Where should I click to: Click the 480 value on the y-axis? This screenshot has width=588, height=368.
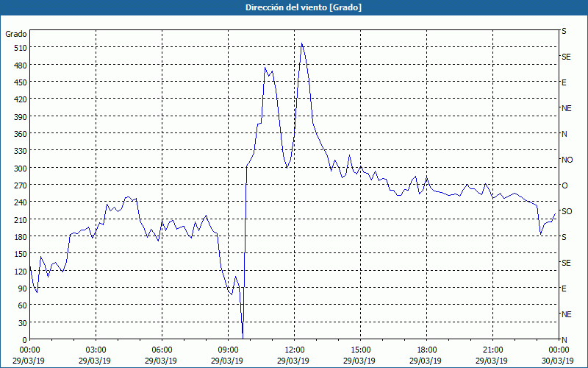pyautogui.click(x=21, y=66)
